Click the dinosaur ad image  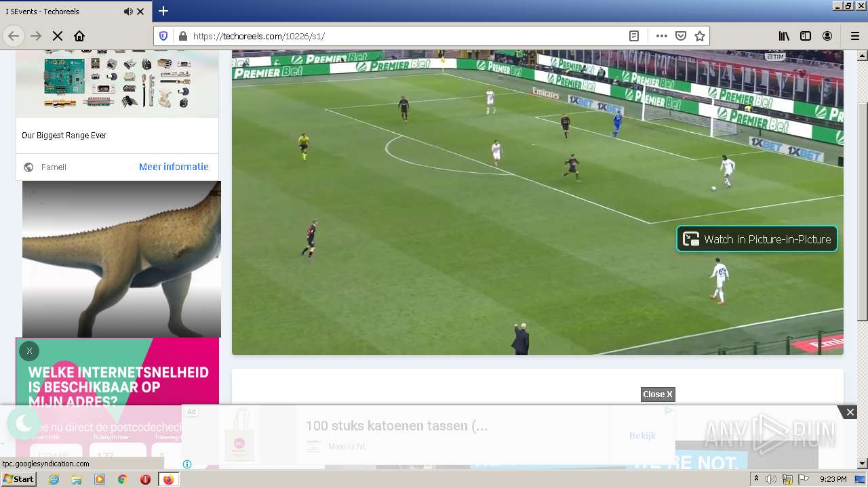121,259
